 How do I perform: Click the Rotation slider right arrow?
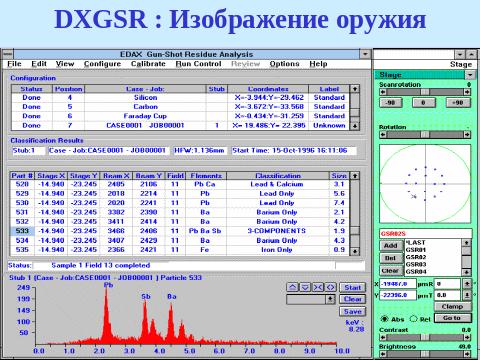467,134
